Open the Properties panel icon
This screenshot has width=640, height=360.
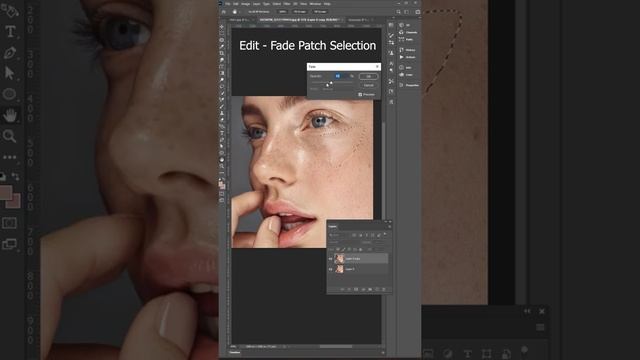(x=401, y=85)
